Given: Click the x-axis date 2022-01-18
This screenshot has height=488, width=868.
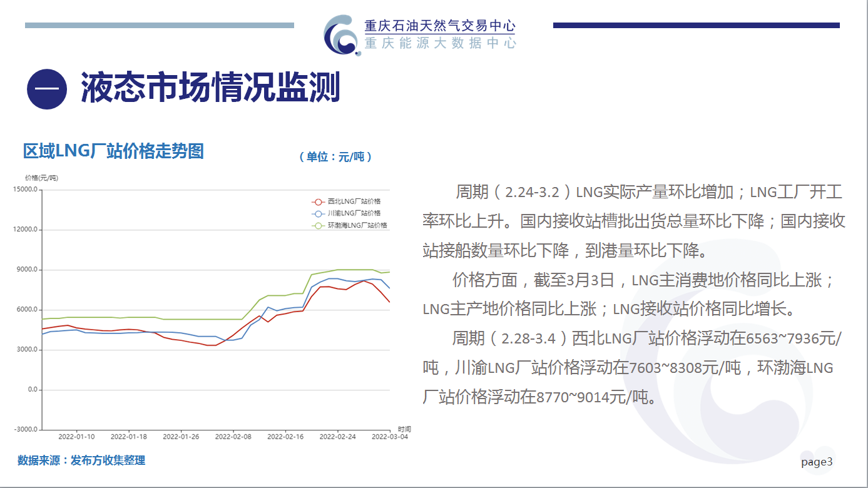Looking at the screenshot, I should point(128,437).
